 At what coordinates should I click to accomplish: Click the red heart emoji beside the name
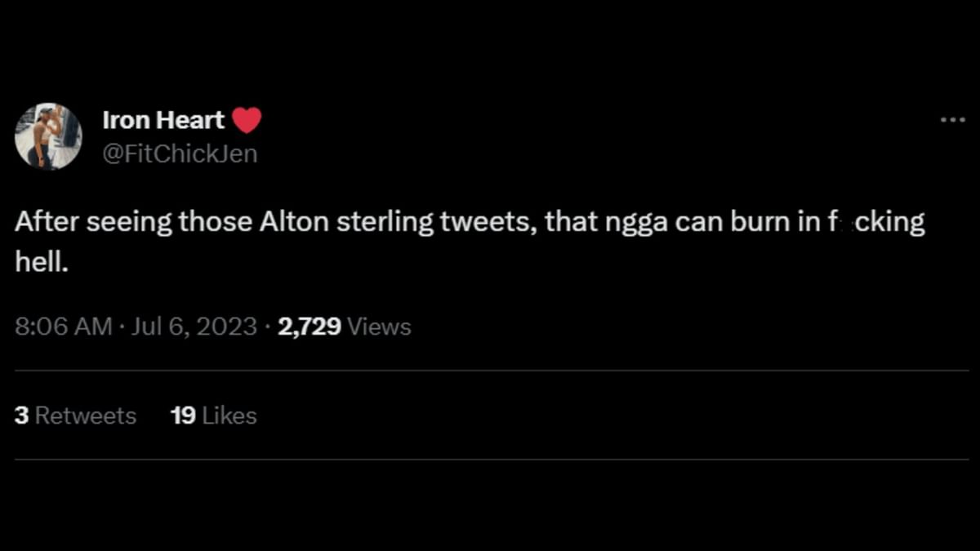[x=247, y=121]
